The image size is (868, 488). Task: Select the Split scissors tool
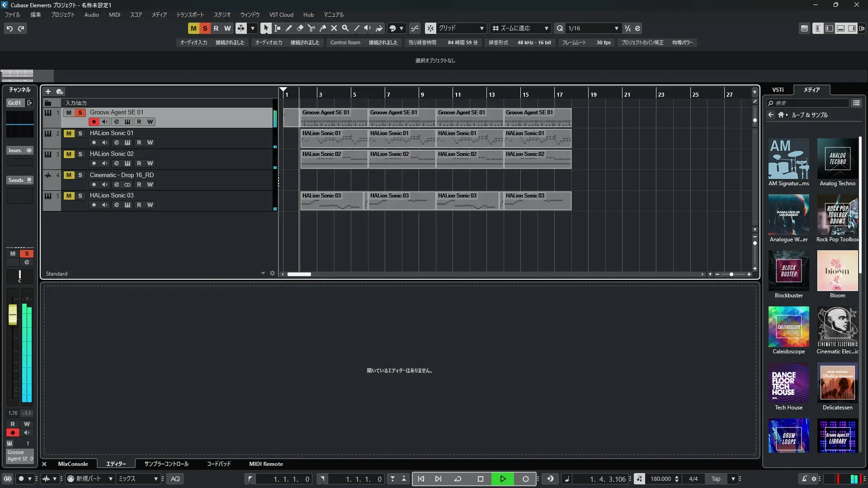311,28
